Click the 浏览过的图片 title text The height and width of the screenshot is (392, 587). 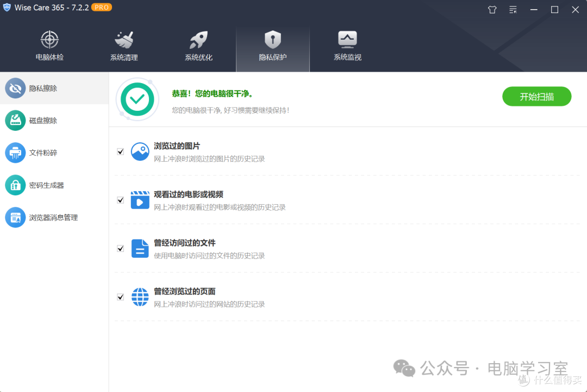[177, 146]
